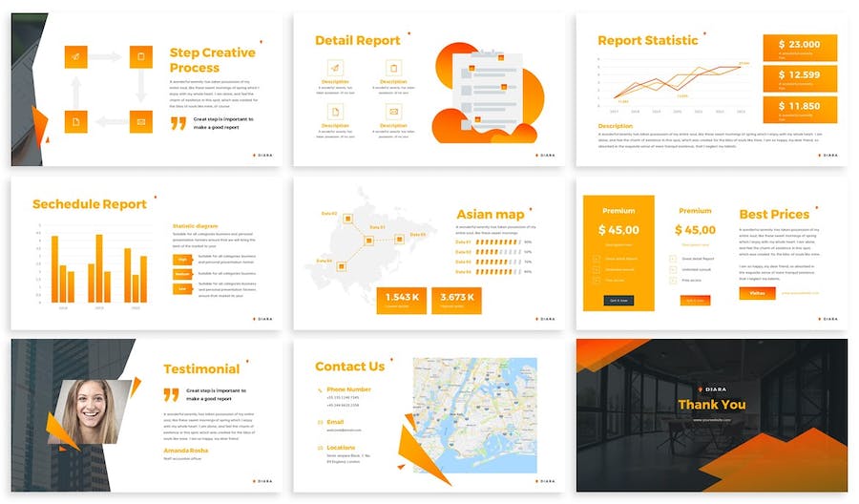
Task: Click the orange quote mark icon on Testimonial slide
Action: coord(171,394)
